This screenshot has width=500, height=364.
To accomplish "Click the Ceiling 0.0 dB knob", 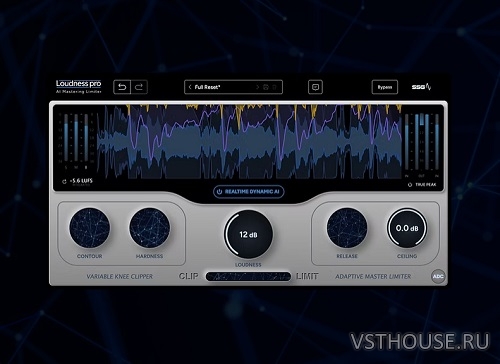I will 407,228.
